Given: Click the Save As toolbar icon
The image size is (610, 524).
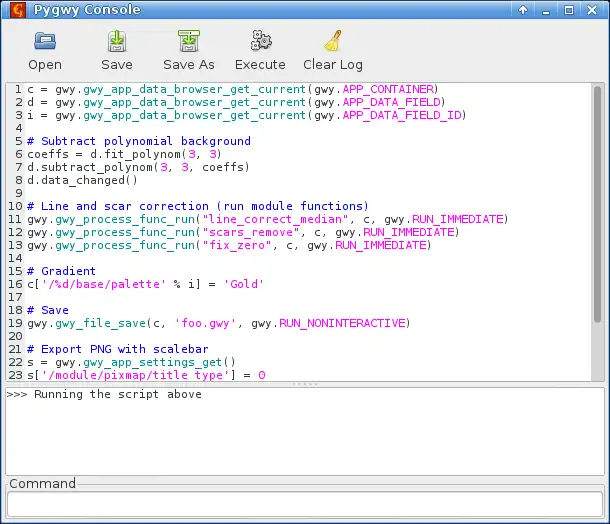Looking at the screenshot, I should tap(189, 41).
